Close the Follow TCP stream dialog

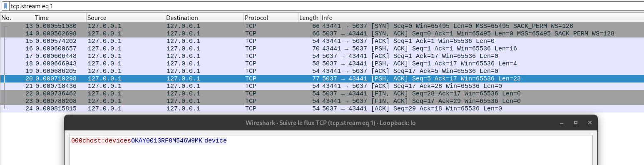click(589, 122)
